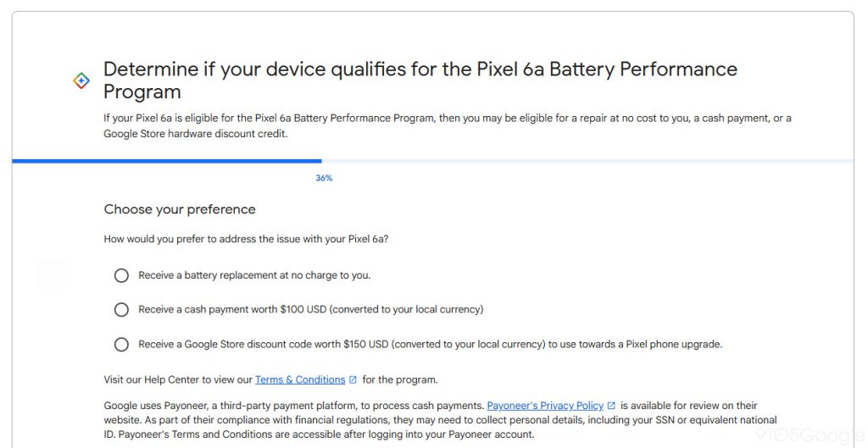Screen dimensions: 868x448
Task: Click the 36% progress label
Action: (x=324, y=179)
